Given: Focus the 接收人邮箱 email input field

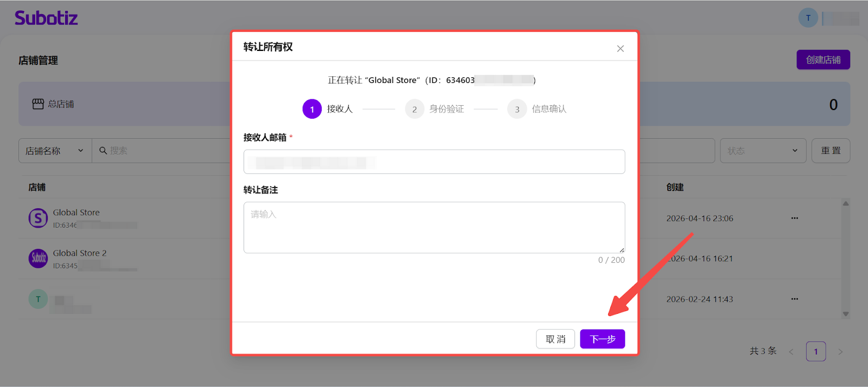Looking at the screenshot, I should coord(434,162).
